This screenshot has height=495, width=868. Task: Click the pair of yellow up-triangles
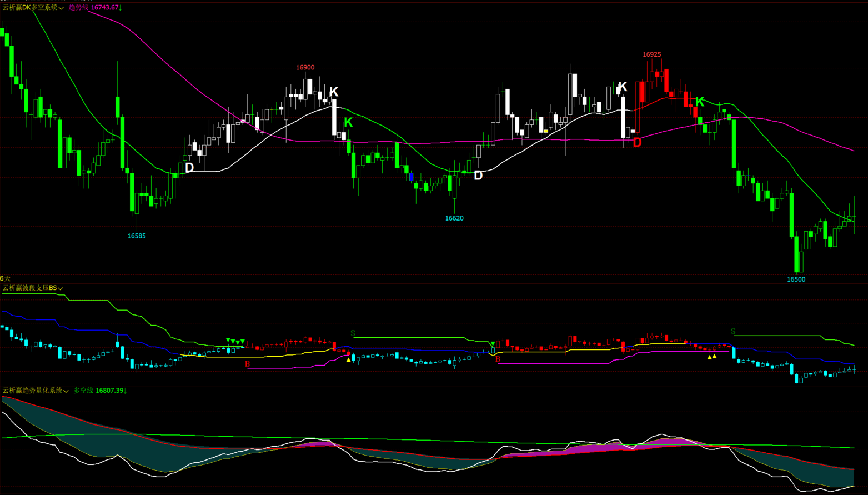pyautogui.click(x=712, y=357)
